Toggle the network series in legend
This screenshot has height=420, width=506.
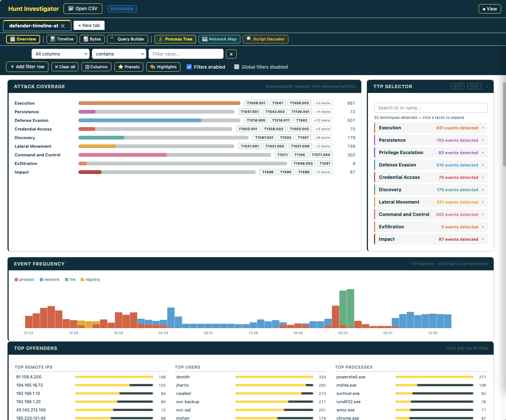tap(50, 279)
